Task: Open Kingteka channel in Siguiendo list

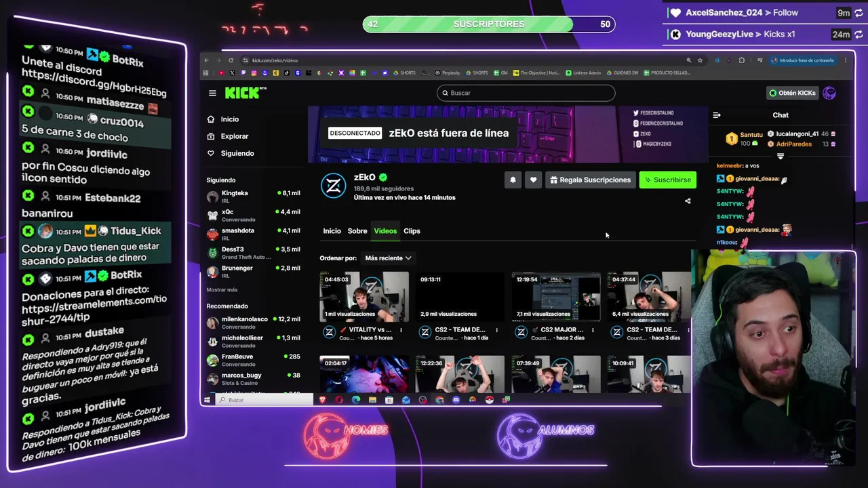Action: pos(253,197)
